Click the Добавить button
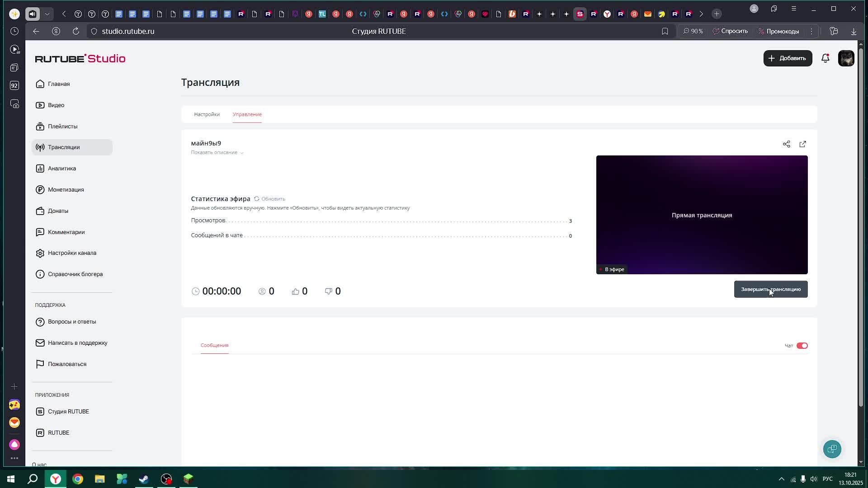 tap(788, 58)
